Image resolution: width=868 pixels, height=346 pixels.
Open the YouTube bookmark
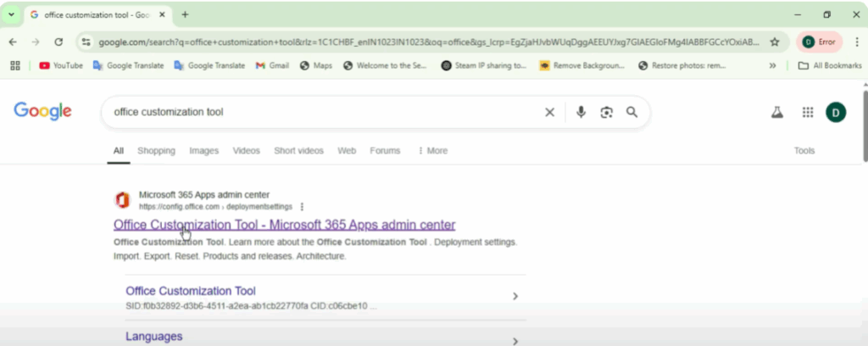61,65
